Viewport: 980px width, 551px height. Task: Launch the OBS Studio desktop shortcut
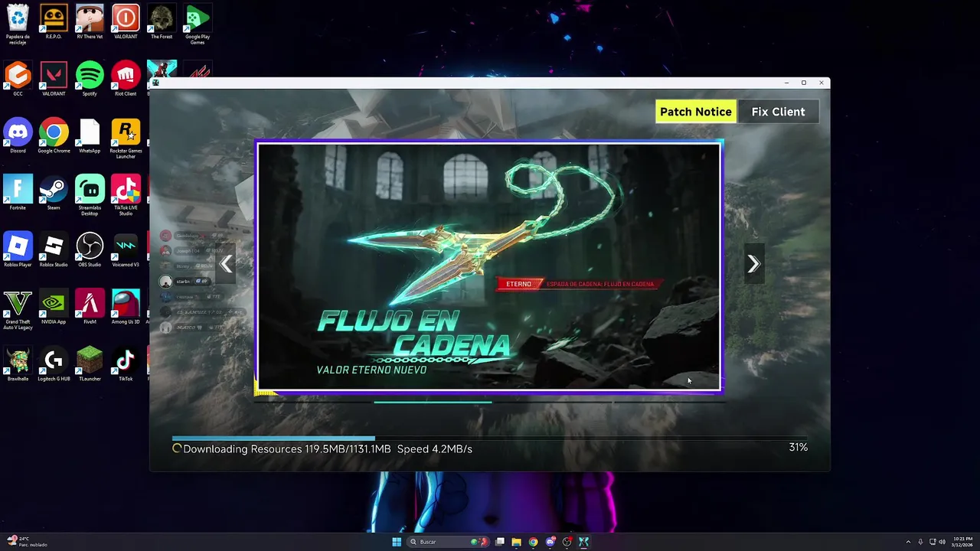(x=90, y=250)
